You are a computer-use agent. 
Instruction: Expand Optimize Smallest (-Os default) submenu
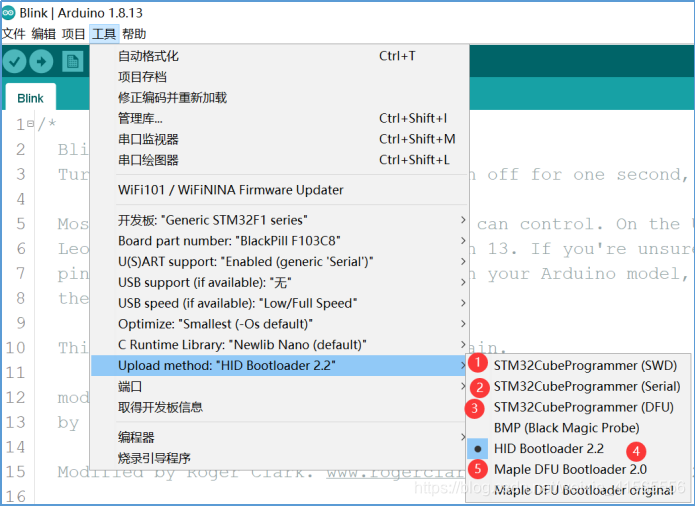click(280, 324)
